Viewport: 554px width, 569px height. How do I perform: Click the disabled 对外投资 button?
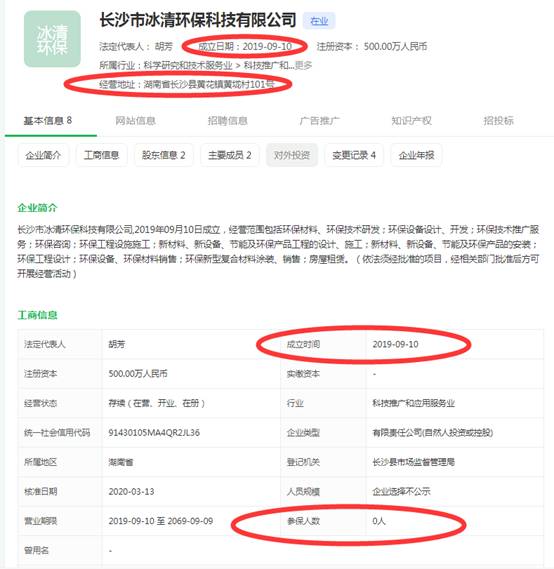click(292, 155)
